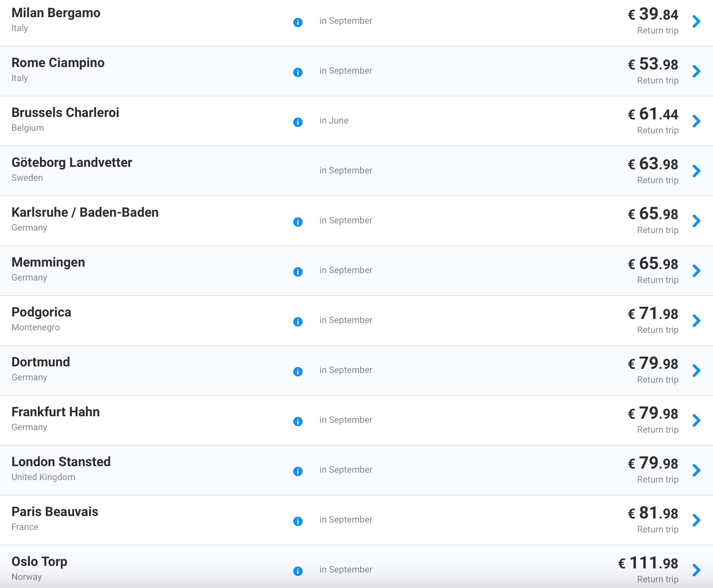Viewport: 713px width, 588px height.
Task: Click London Stansted info icon
Action: [x=298, y=471]
